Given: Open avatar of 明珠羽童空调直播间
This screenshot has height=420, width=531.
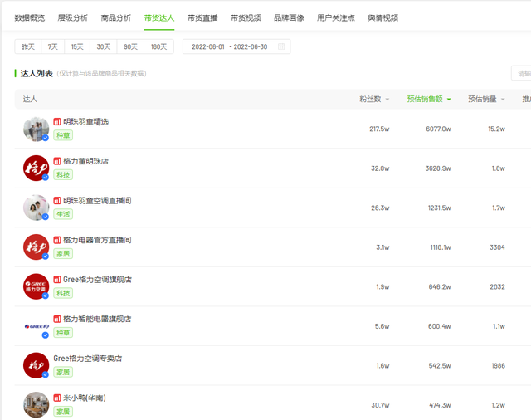Looking at the screenshot, I should pos(36,208).
